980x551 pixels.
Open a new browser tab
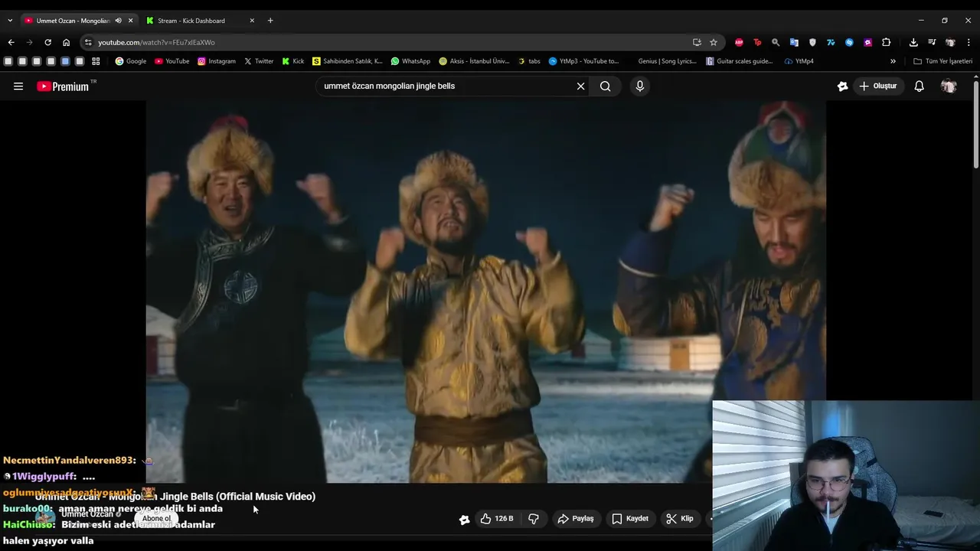pos(270,21)
